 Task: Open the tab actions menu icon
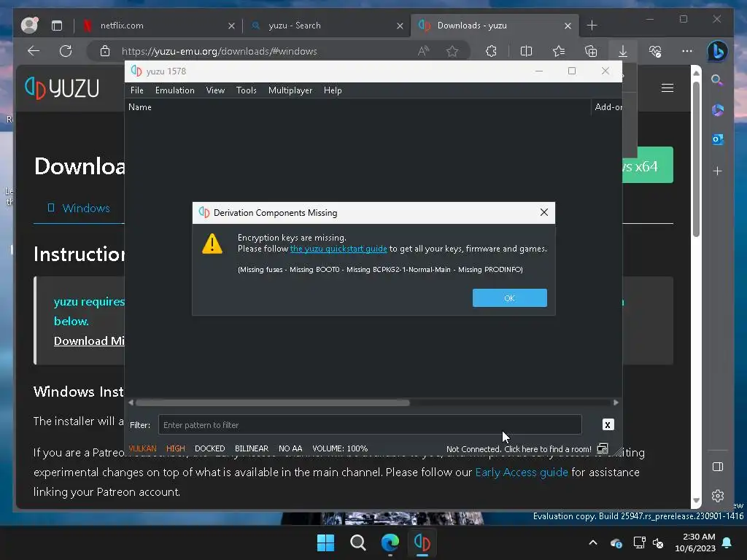57,26
